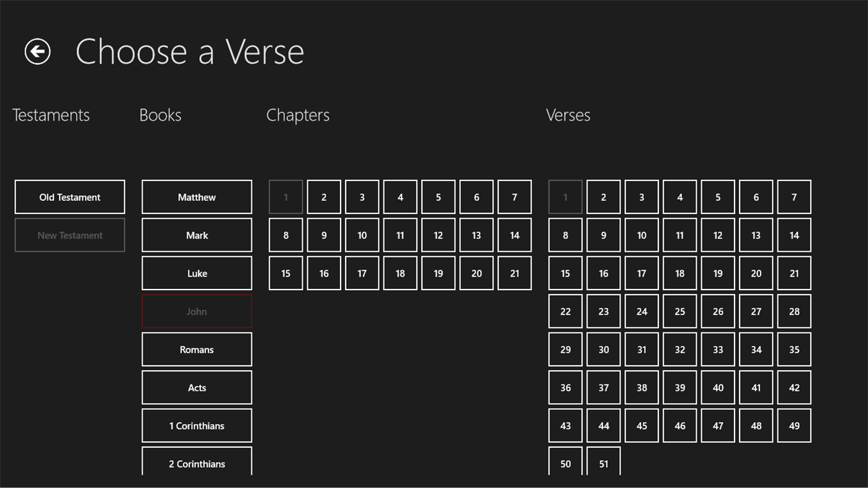The image size is (868, 488).
Task: Click the back arrow icon
Action: pyautogui.click(x=37, y=51)
